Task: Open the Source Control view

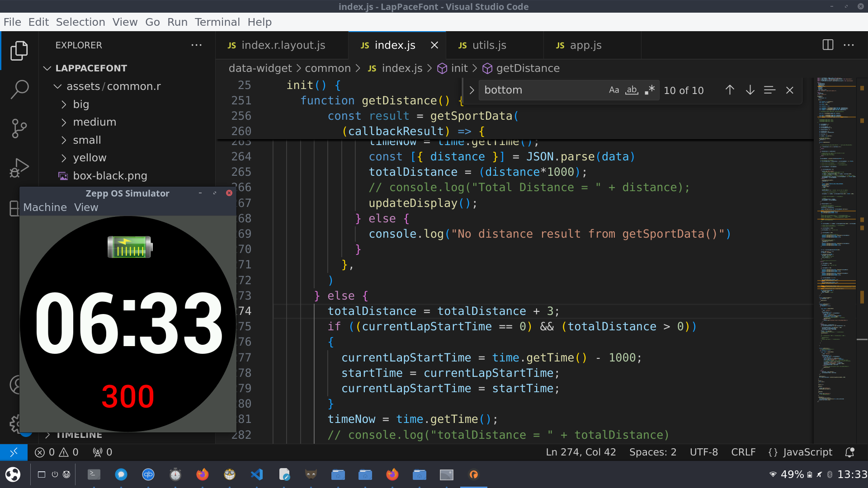Action: coord(19,128)
